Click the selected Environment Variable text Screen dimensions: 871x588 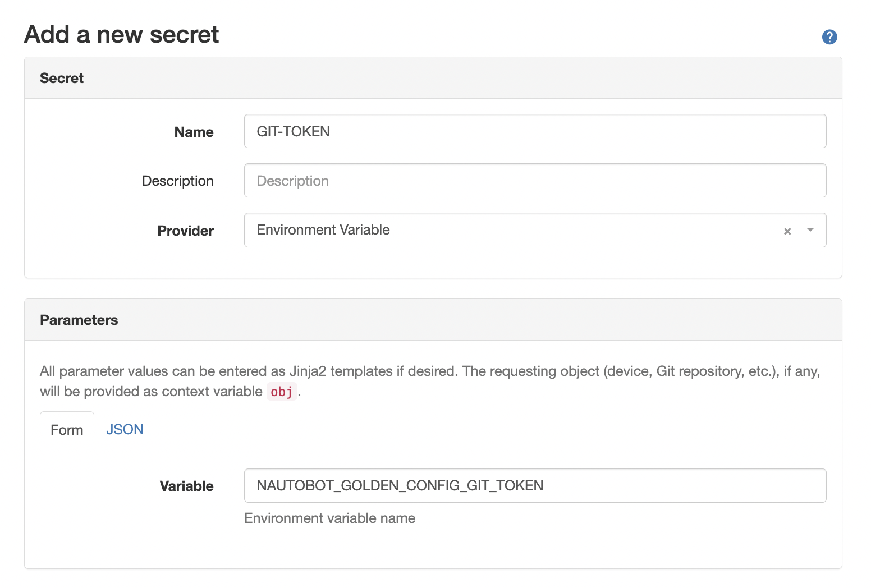[x=323, y=229]
